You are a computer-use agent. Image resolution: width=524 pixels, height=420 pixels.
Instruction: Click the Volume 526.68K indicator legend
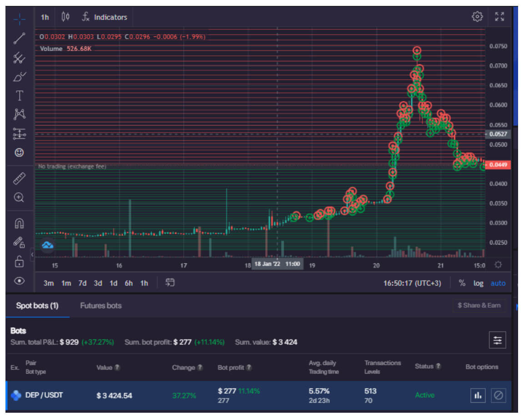click(65, 49)
